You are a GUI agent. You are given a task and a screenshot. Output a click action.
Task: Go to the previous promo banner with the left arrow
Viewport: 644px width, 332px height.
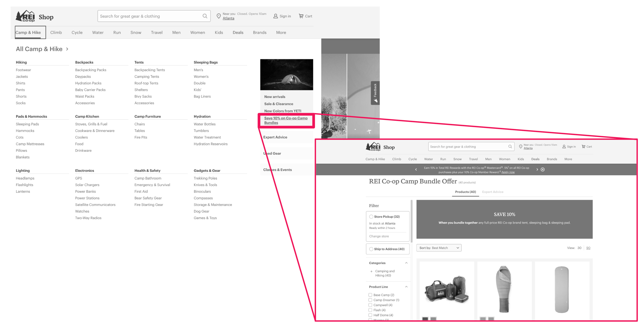pos(416,170)
